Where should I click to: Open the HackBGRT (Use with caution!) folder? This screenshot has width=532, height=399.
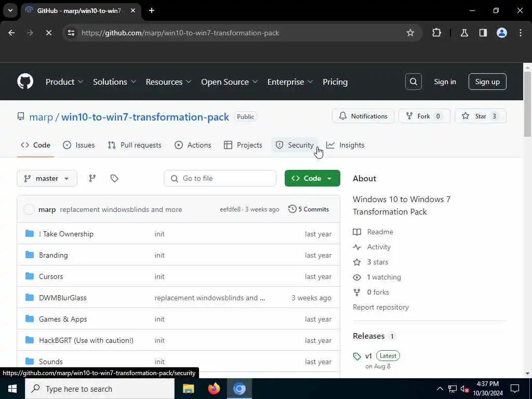pos(86,340)
